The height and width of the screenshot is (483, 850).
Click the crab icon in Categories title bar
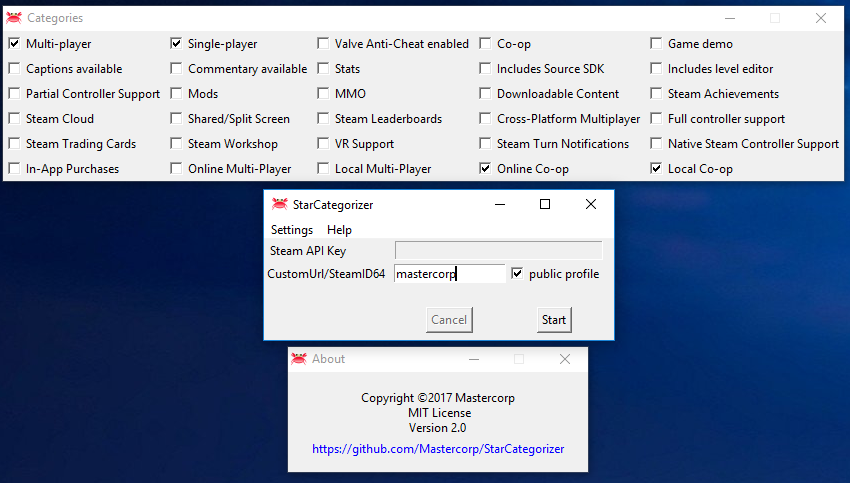14,17
